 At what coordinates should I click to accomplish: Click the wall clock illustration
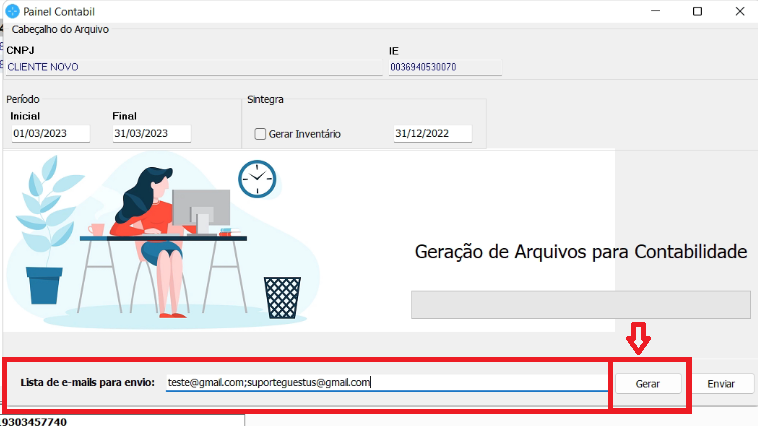(x=256, y=179)
